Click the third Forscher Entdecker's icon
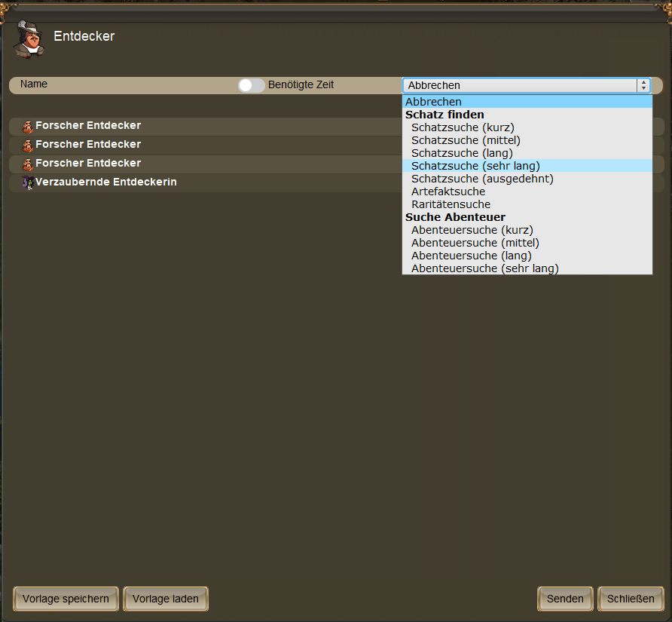 [28, 164]
